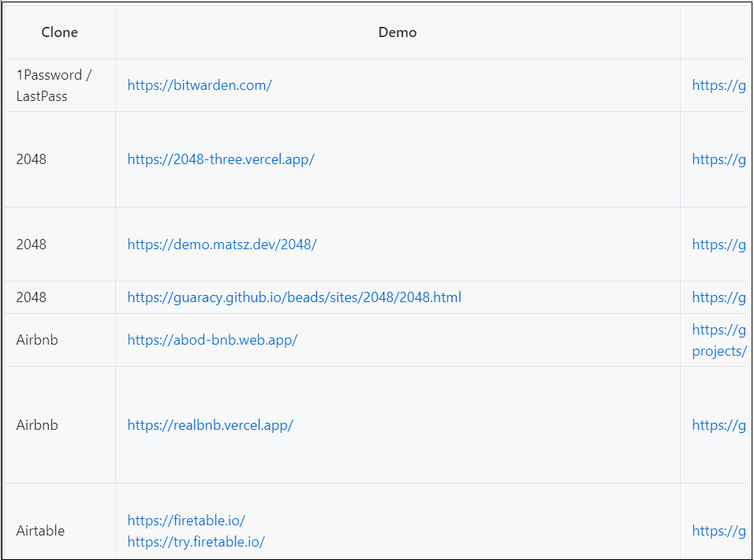The width and height of the screenshot is (754, 560).
Task: Open the realbnb.vercel.app demo link
Action: [x=210, y=425]
